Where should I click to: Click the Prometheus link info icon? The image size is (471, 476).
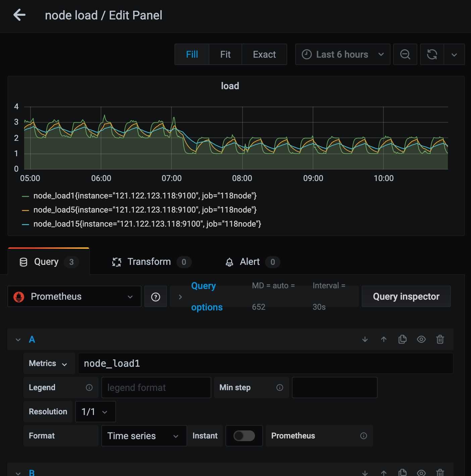point(364,436)
